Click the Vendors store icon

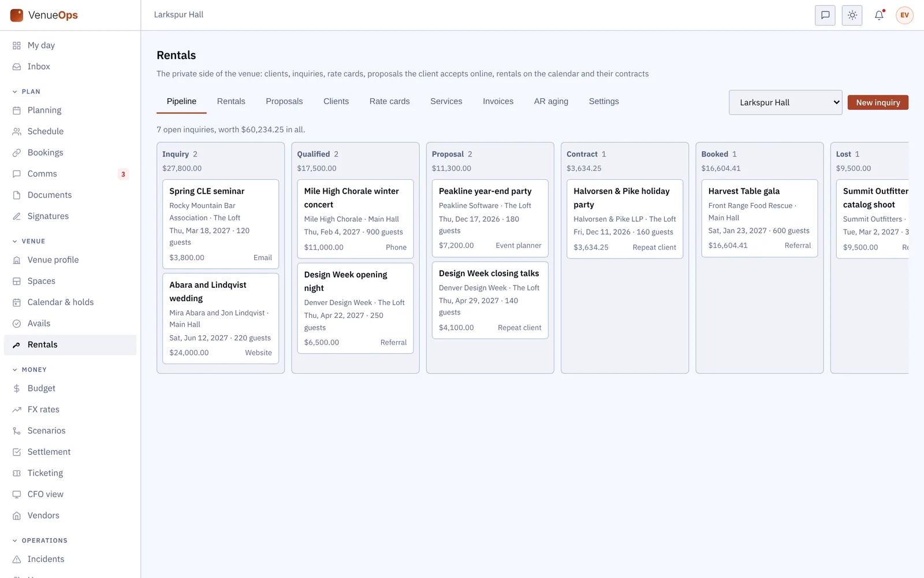tap(17, 516)
